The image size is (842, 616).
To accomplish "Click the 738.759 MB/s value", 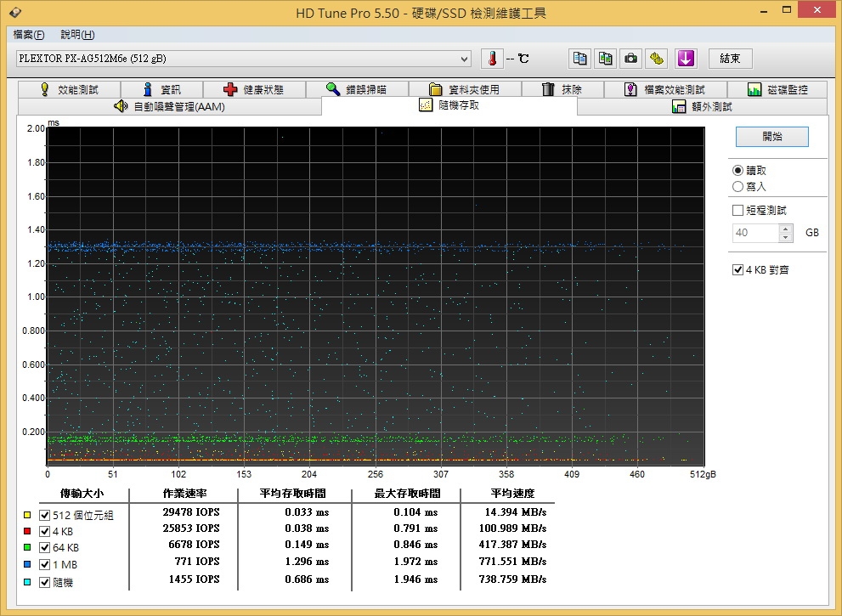I will pos(512,579).
